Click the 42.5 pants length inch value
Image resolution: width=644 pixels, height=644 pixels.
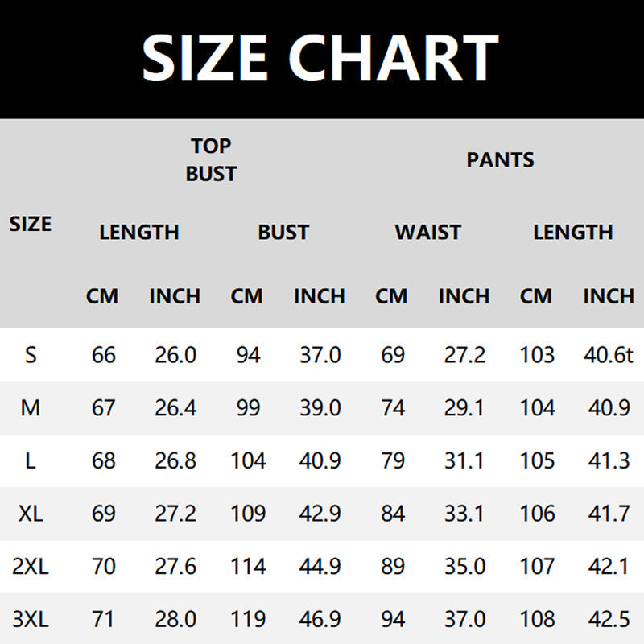(609, 620)
